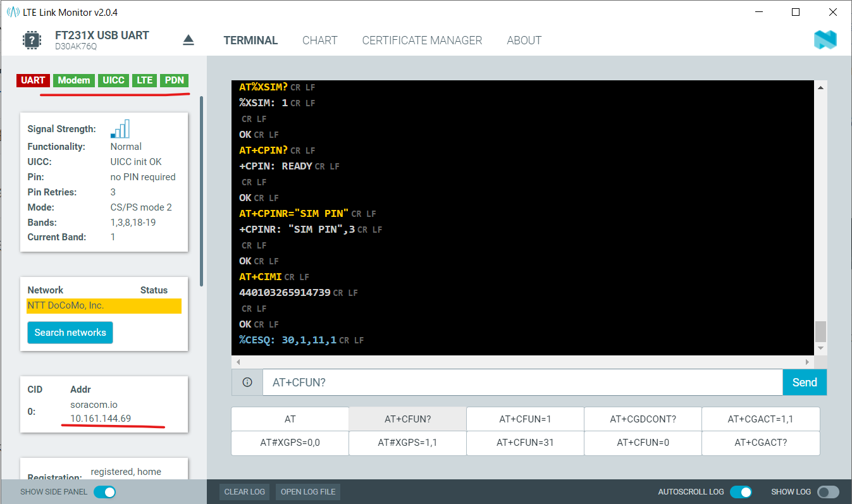Toggle the Show Side Panel switch

(105, 492)
